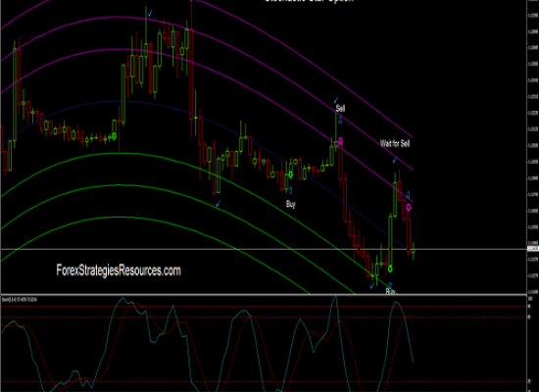Select the magenta circle marker under Wait for Sell
Viewport: 539px width, 392px height.
coord(409,207)
